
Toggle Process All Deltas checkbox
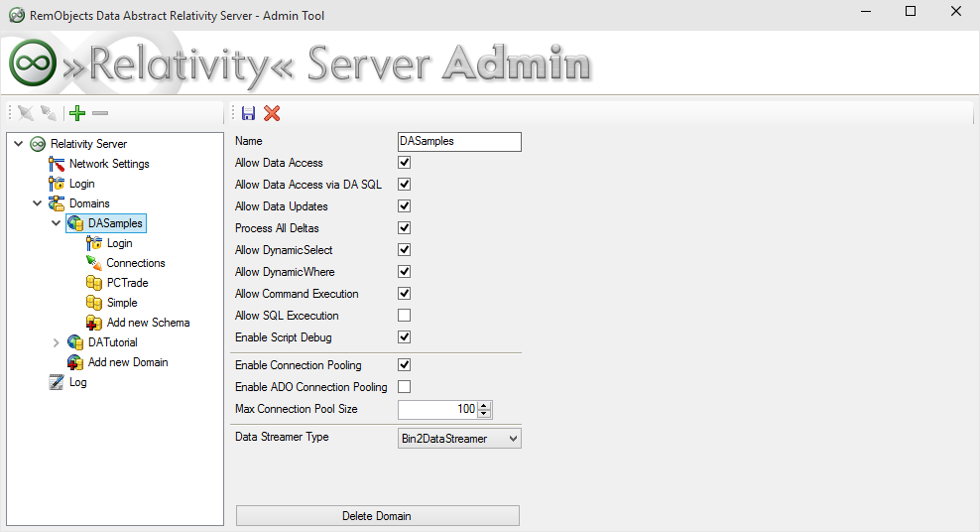tap(405, 228)
